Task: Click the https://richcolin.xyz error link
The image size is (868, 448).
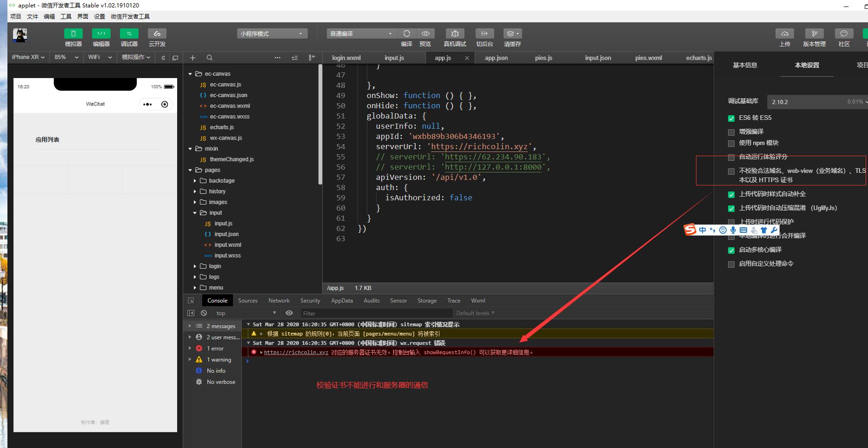Action: (x=296, y=352)
